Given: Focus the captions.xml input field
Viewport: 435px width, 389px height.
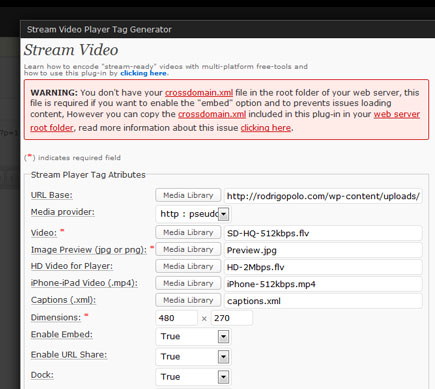Looking at the screenshot, I should (323, 301).
